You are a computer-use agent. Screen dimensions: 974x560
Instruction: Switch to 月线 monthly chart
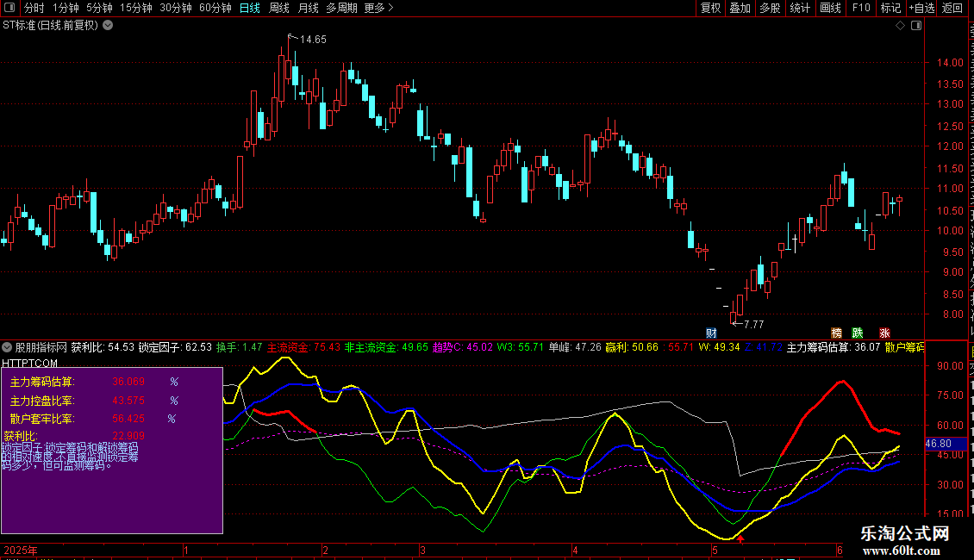click(308, 8)
